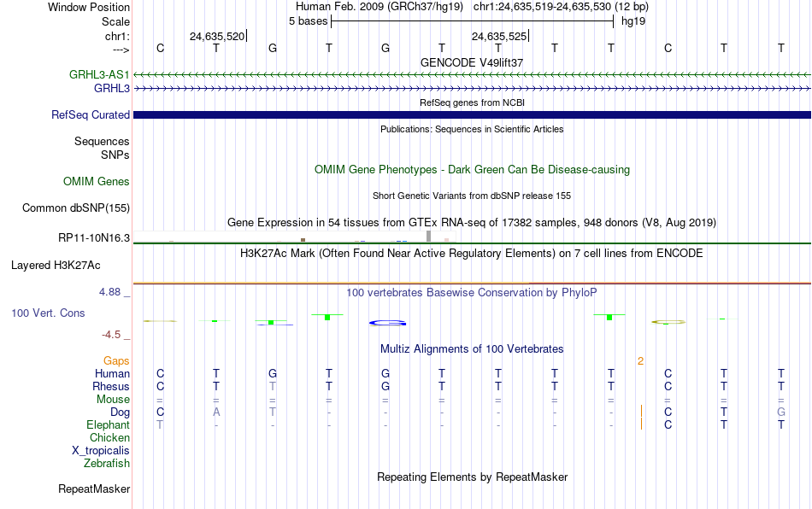
Task: Select the RP11-10N16.3 GTEx label
Action: coord(94,238)
